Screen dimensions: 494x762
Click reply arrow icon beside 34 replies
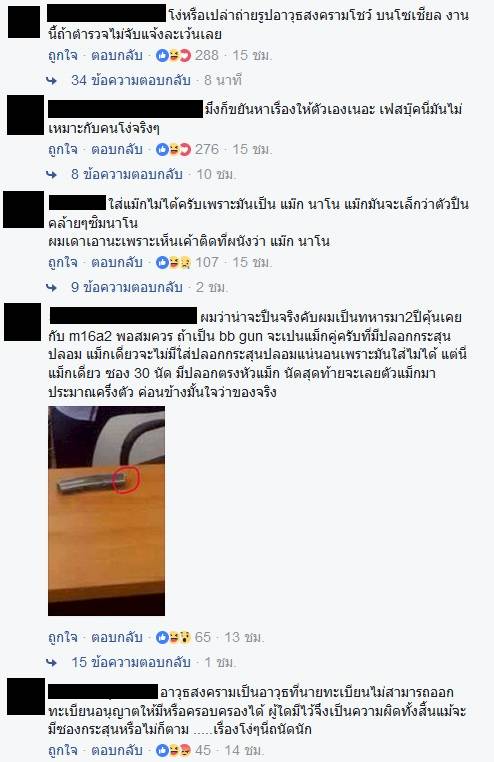(51, 81)
